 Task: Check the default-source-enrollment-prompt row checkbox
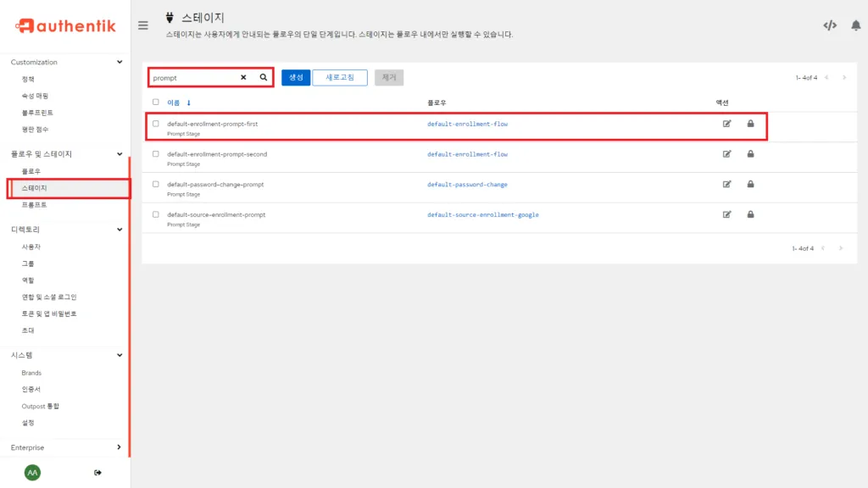155,214
